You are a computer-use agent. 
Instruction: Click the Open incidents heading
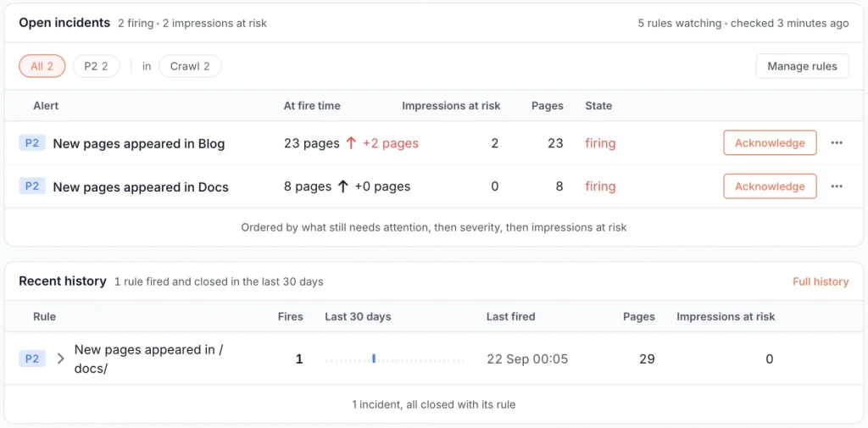(x=64, y=23)
